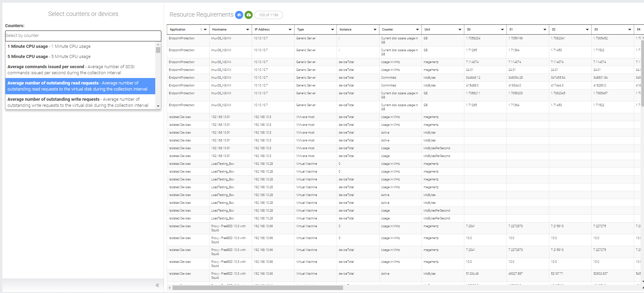Click the counter list scrollbar thumb
Screen dimensions: 644x293
[158, 50]
